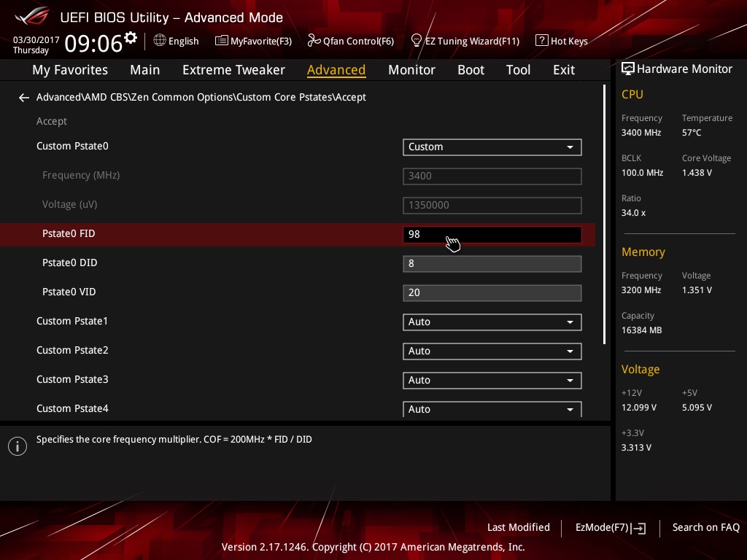Viewport: 747px width, 560px height.
Task: Open MyFavorite(F3) menu
Action: click(x=253, y=41)
